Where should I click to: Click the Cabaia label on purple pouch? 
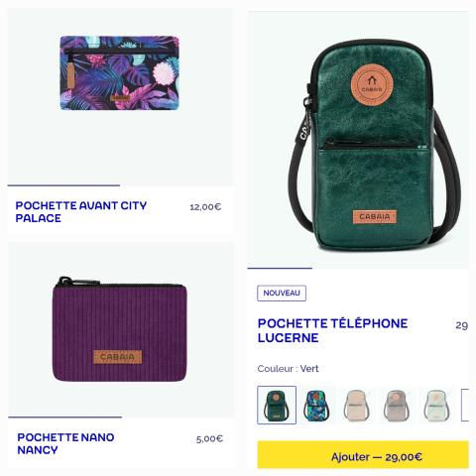[117, 357]
